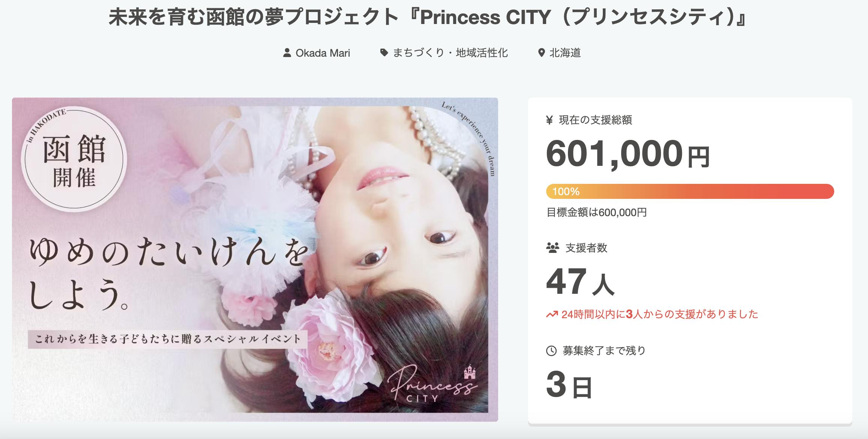Open Okada Mari's profile link
The image size is (868, 439).
(323, 53)
